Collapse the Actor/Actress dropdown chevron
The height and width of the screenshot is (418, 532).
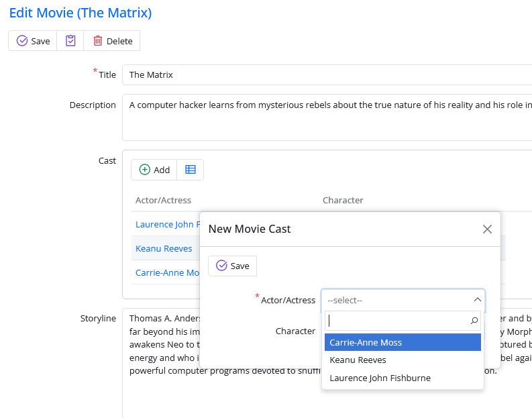click(477, 300)
